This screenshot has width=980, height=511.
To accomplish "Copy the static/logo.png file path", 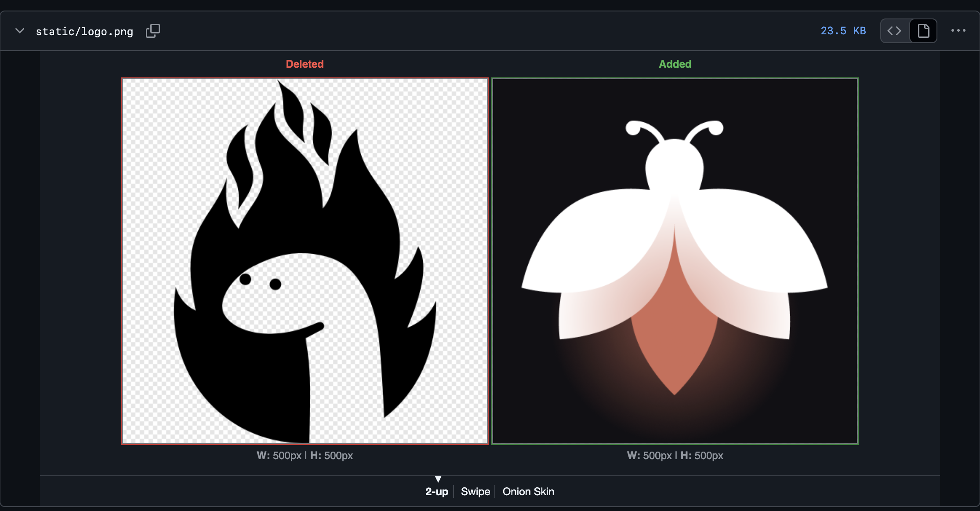I will click(x=153, y=31).
